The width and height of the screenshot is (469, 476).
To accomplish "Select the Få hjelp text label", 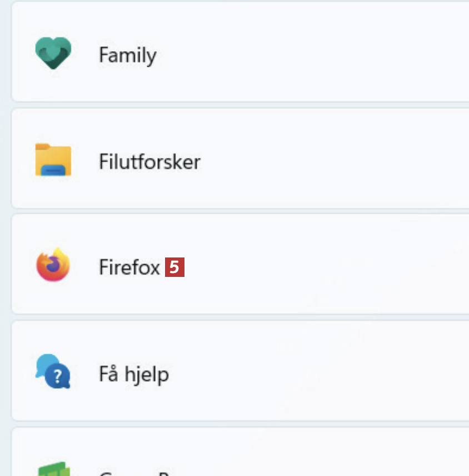I will [x=134, y=374].
